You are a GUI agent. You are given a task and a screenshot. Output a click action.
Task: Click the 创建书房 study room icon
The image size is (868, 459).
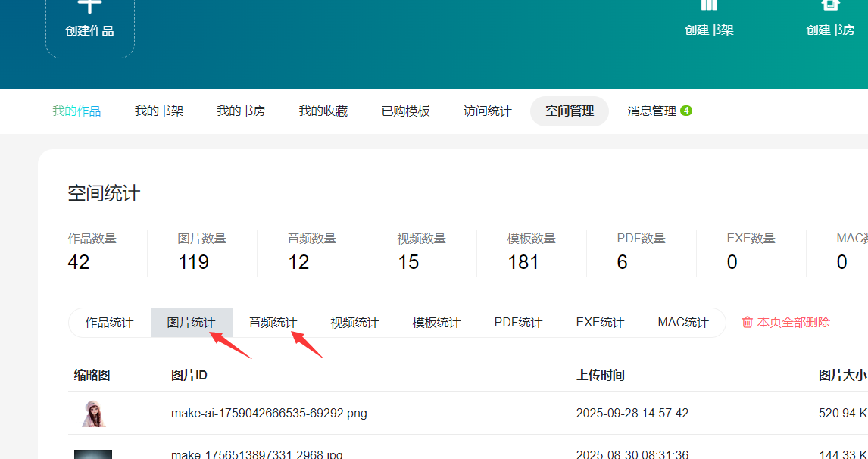tap(830, 6)
